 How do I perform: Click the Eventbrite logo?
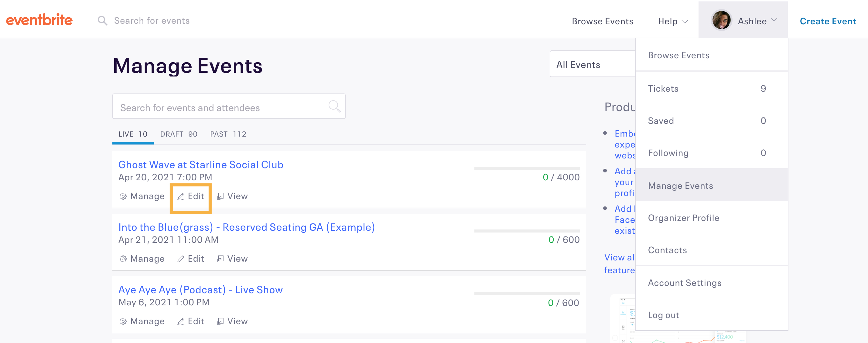(x=39, y=20)
